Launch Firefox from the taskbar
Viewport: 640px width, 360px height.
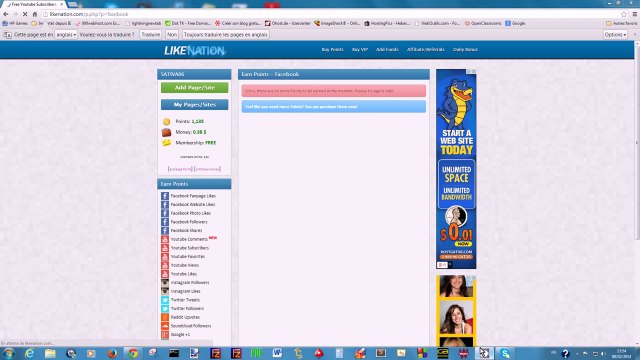coord(112,353)
